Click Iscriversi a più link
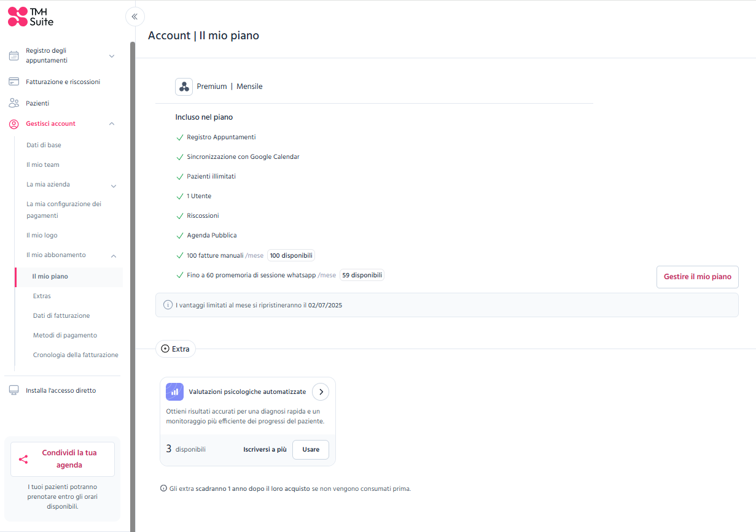The image size is (756, 532). [265, 450]
